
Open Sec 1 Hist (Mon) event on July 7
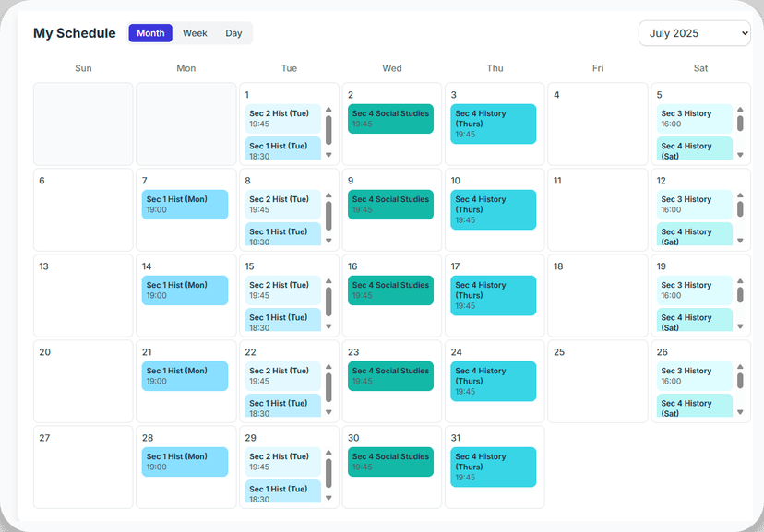coord(185,205)
